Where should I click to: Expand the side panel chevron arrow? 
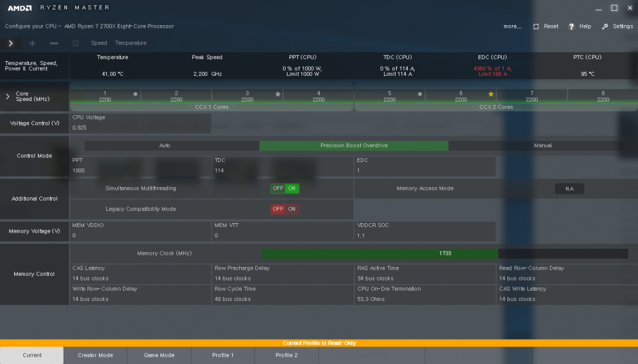point(10,43)
